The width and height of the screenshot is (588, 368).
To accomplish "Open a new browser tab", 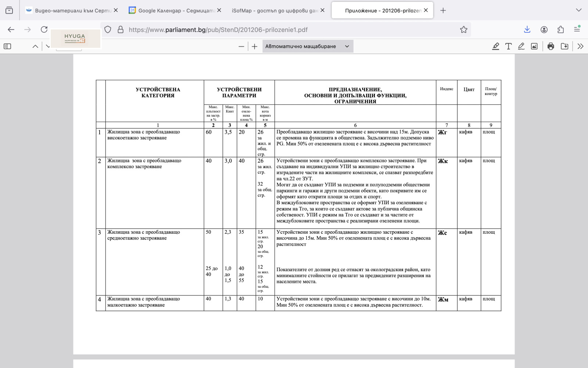I will (443, 11).
